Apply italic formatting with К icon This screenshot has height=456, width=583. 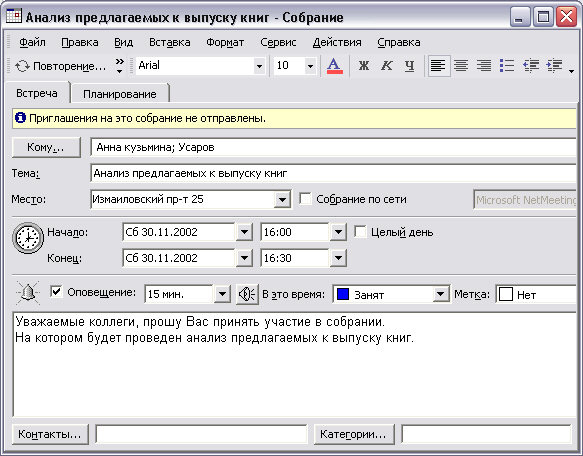tap(387, 66)
